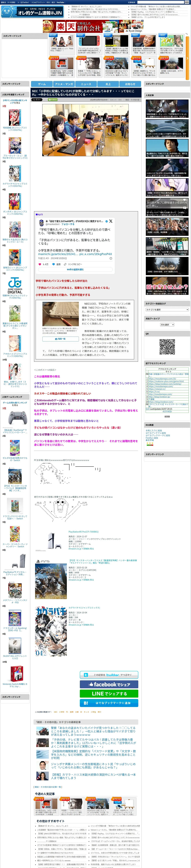Image resolution: width=191 pixels, height=868 pixels.
Task: Click the YouTube link in top bar
Action: point(60,2)
